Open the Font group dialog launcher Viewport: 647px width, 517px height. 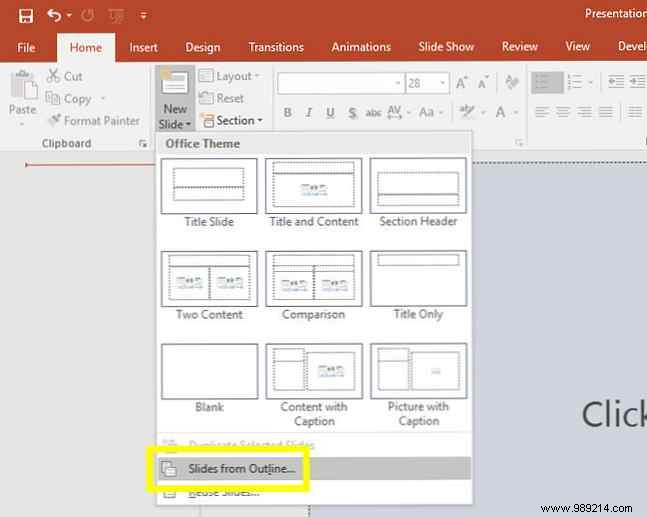tap(519, 143)
